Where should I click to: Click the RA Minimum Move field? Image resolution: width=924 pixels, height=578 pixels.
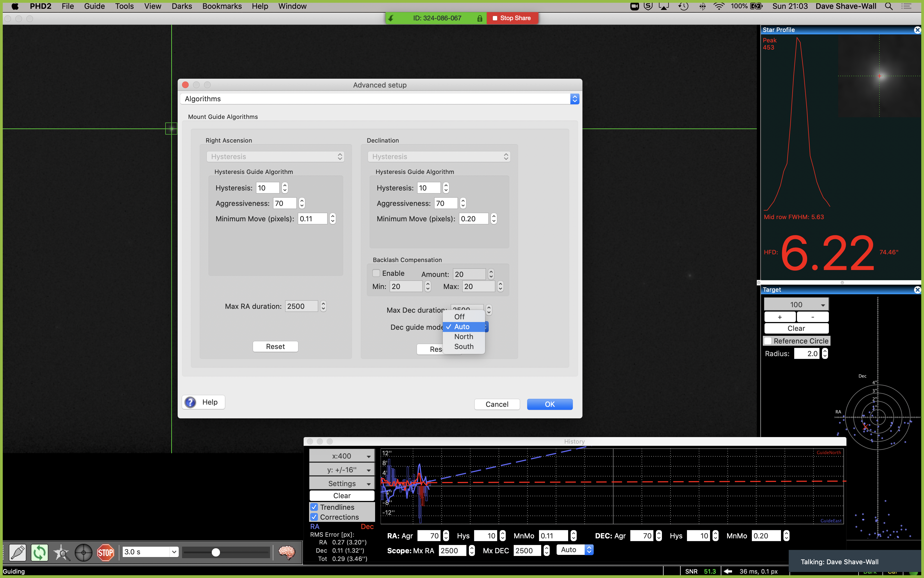click(x=312, y=219)
